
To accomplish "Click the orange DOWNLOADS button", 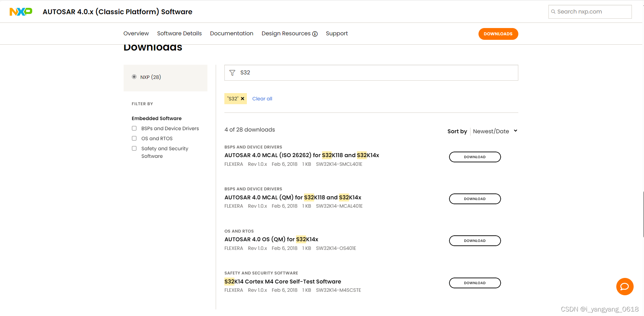I will (498, 34).
